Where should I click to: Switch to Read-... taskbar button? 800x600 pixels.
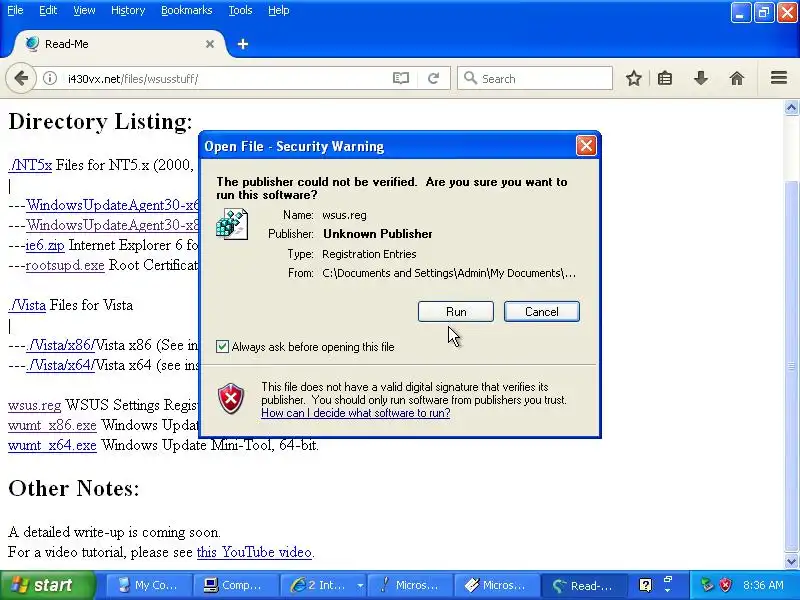coord(583,585)
